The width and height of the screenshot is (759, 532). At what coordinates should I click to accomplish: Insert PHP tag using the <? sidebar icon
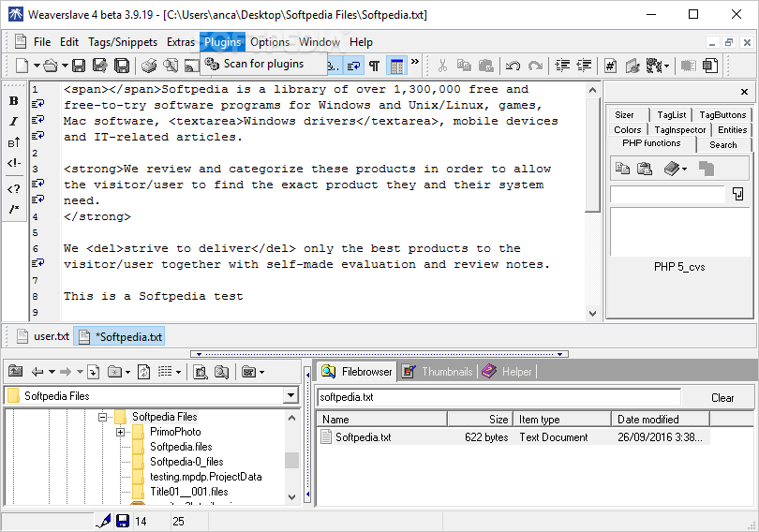pos(13,188)
